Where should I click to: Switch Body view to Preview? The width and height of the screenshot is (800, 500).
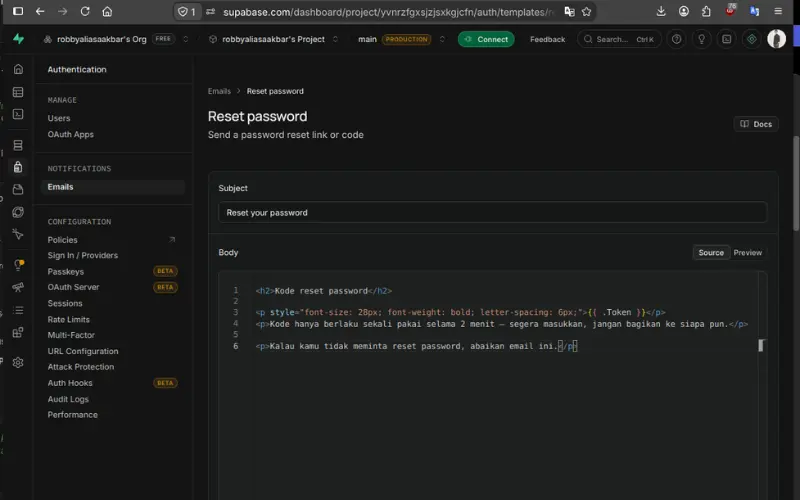coord(747,253)
